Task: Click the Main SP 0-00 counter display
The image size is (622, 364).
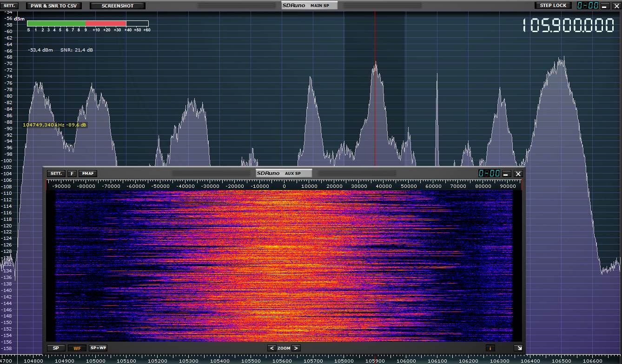Action: (x=588, y=6)
